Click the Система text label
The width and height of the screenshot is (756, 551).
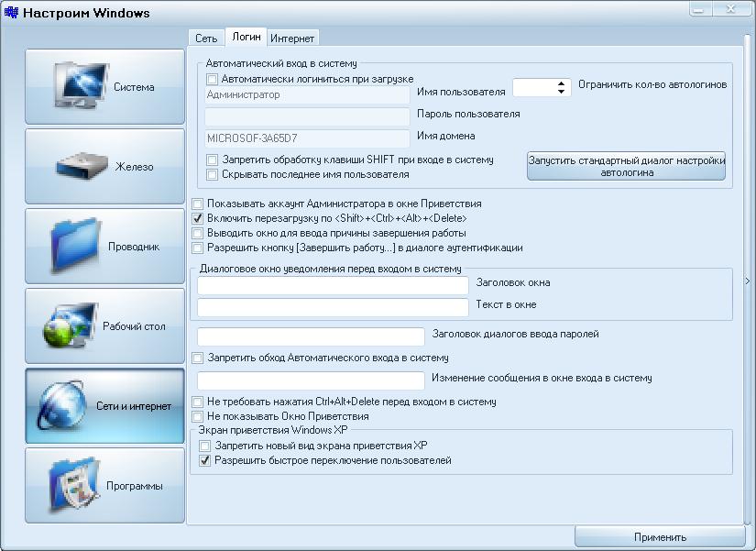[134, 87]
